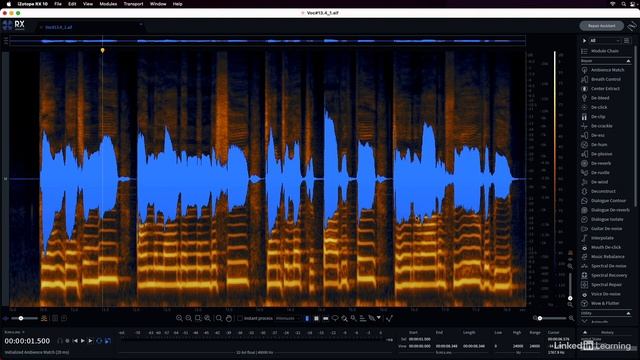Enable the Instant process checkbox
The width and height of the screenshot is (640, 360).
(240, 318)
